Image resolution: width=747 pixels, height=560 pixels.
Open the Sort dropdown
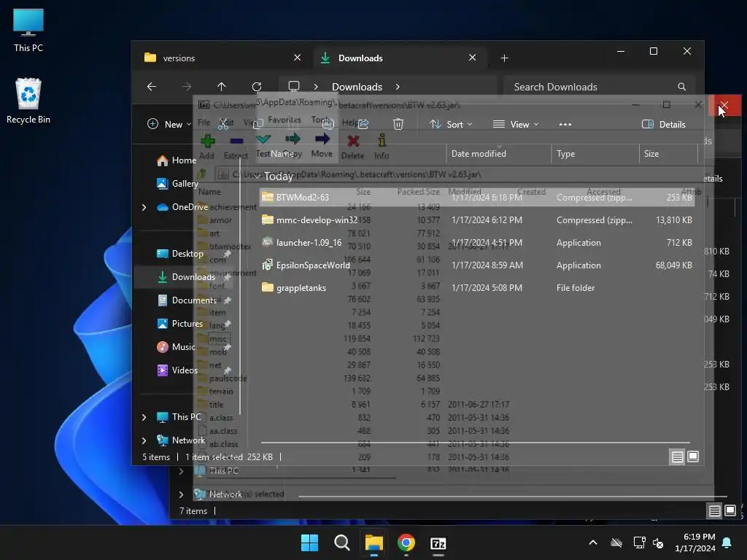pyautogui.click(x=451, y=124)
